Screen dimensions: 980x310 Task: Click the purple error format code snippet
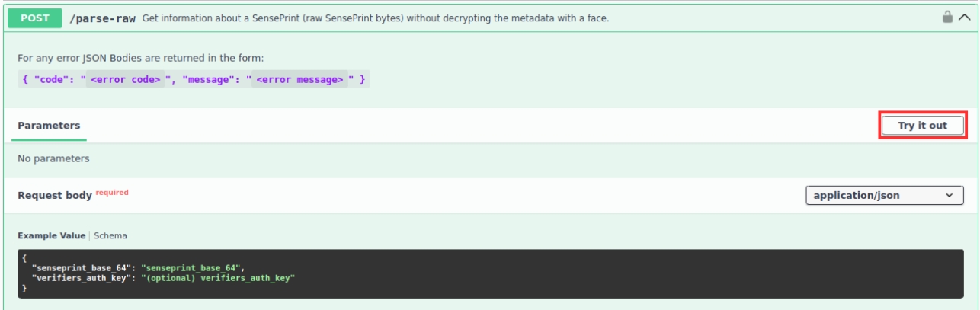(193, 78)
